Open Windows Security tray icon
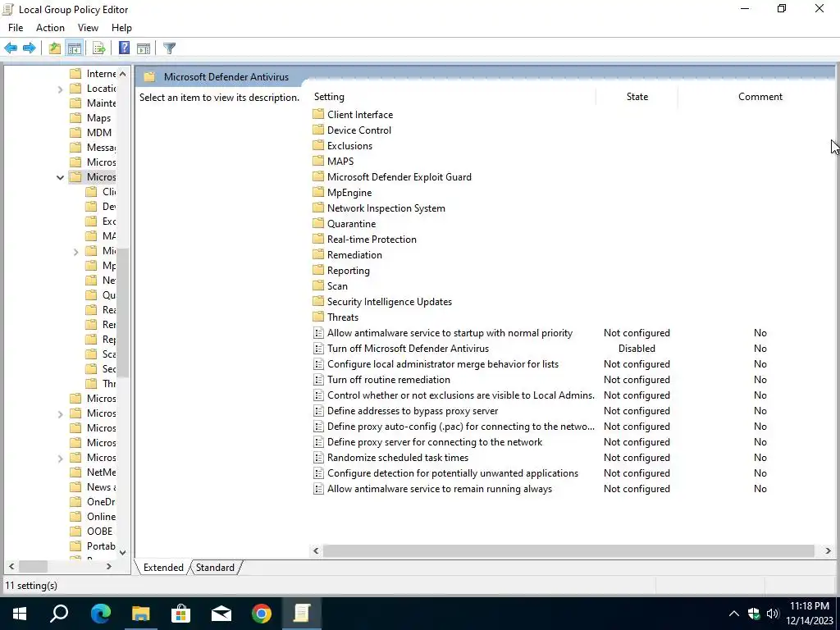The width and height of the screenshot is (840, 630). click(x=754, y=614)
